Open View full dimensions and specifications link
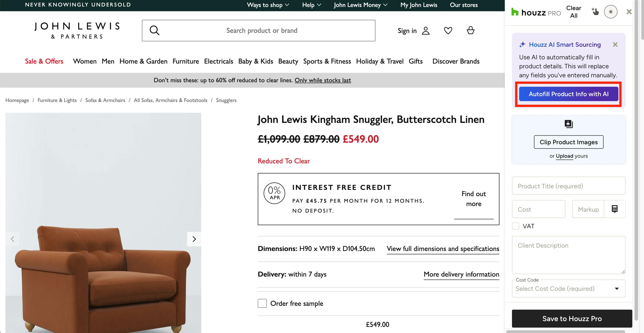This screenshot has width=644, height=333. click(443, 249)
